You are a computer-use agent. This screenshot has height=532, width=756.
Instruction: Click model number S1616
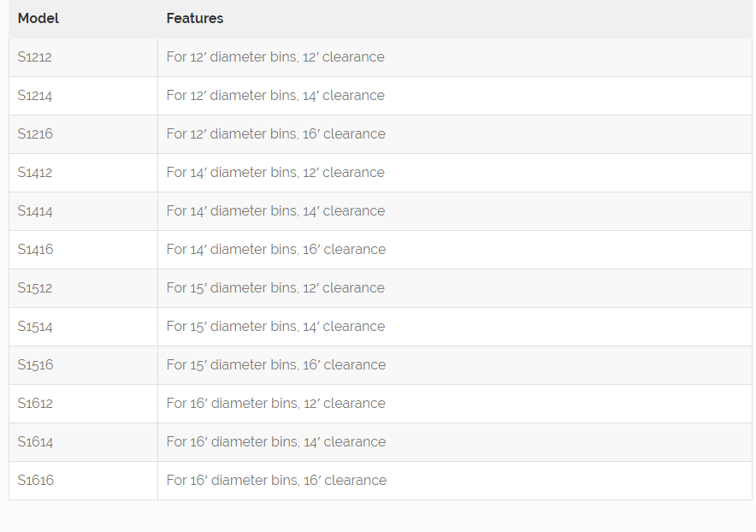(35, 481)
